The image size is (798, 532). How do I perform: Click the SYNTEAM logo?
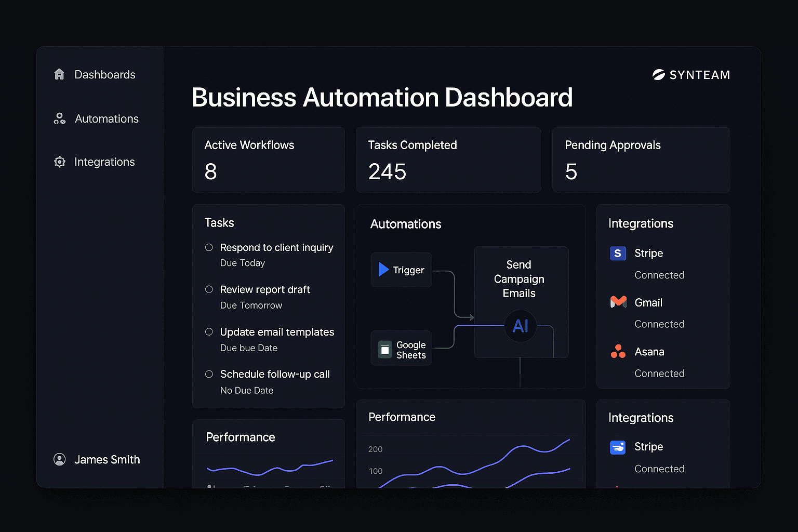point(691,74)
